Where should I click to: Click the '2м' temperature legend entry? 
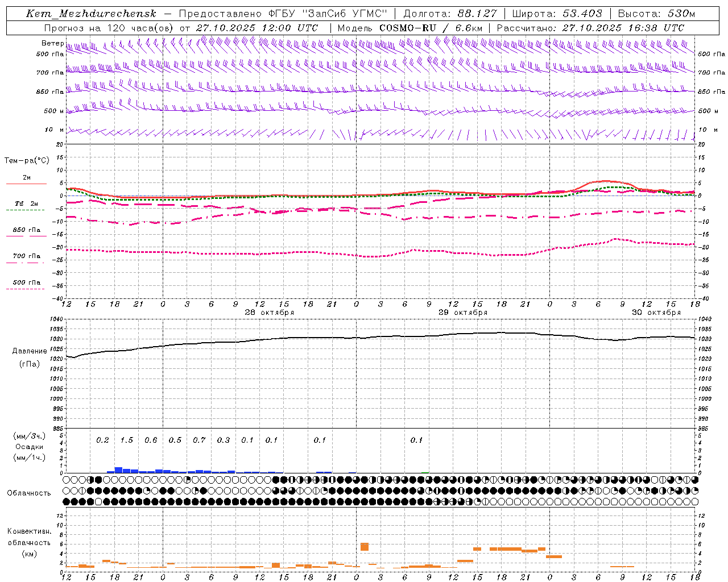[27, 178]
